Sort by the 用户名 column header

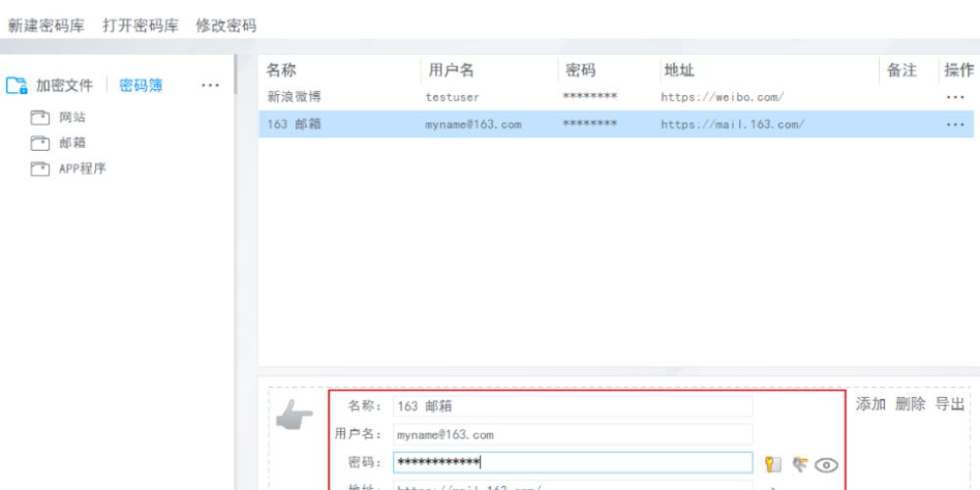451,70
